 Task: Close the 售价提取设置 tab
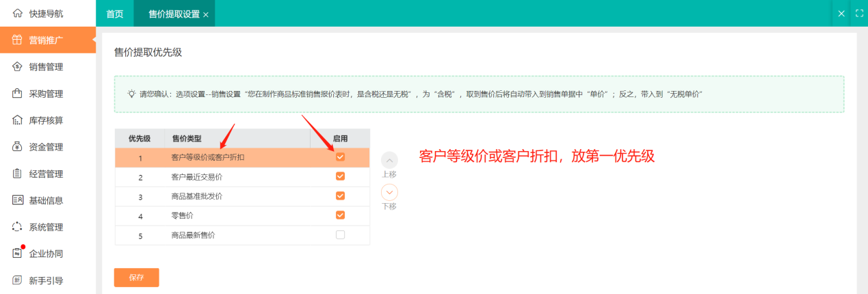pyautogui.click(x=206, y=14)
